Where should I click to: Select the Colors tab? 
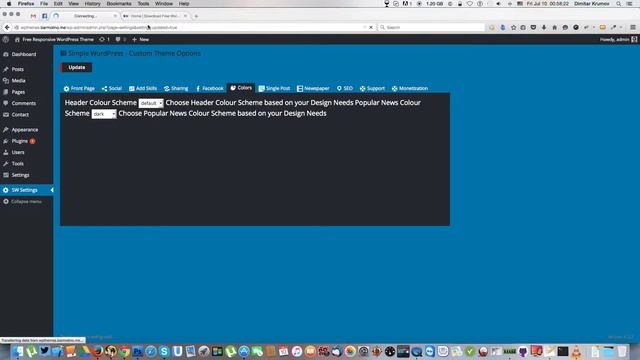(241, 88)
